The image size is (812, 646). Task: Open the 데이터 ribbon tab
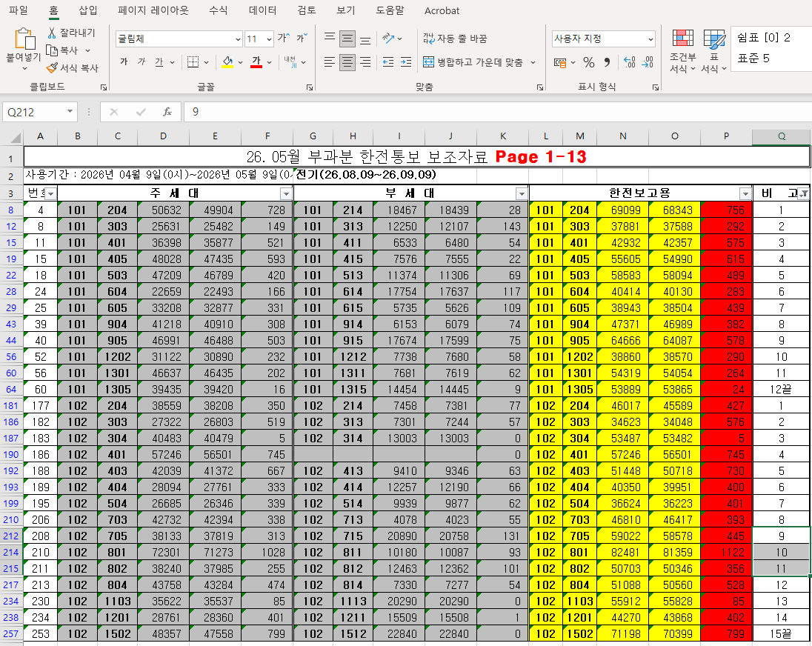click(262, 10)
